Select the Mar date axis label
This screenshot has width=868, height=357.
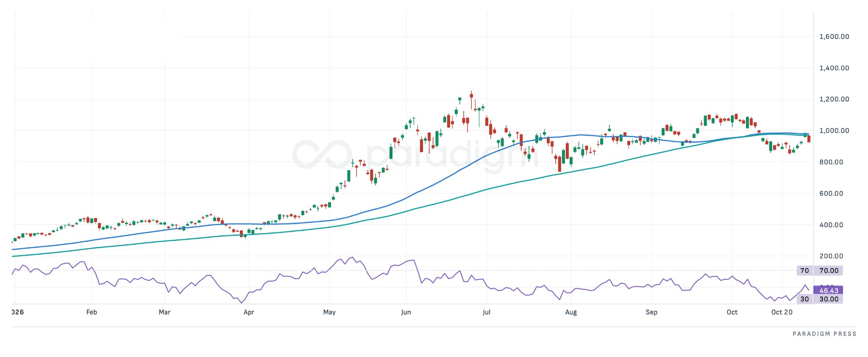(x=164, y=312)
